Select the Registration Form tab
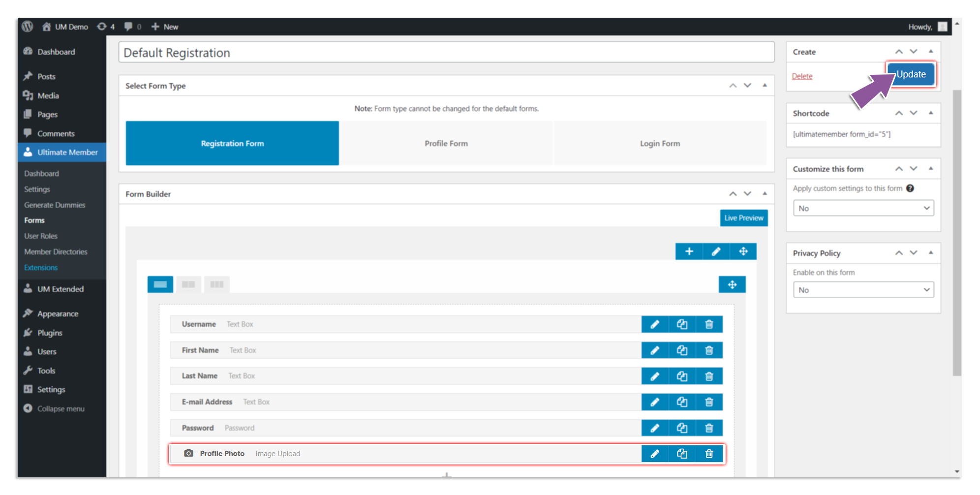980x495 pixels. 232,143
